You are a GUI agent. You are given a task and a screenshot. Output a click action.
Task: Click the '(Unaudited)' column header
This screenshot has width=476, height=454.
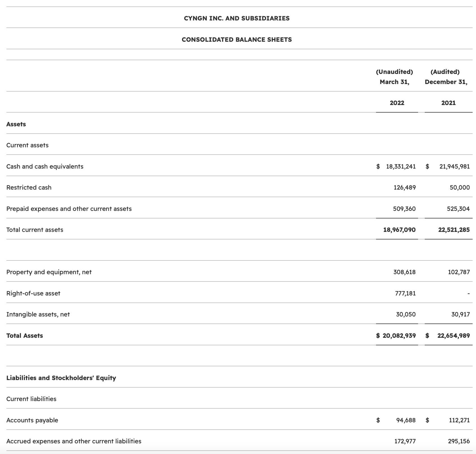click(x=394, y=72)
